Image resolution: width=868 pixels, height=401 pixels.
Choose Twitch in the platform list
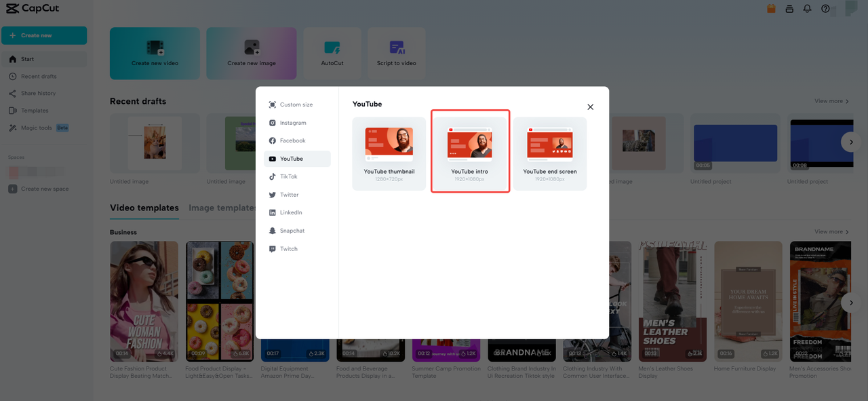click(x=297, y=249)
